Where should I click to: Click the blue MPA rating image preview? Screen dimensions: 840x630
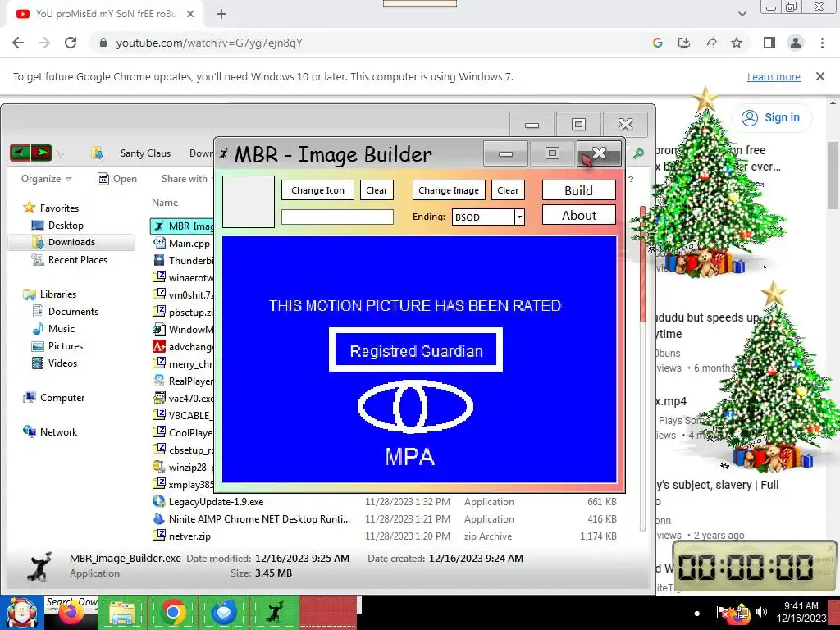click(x=419, y=359)
